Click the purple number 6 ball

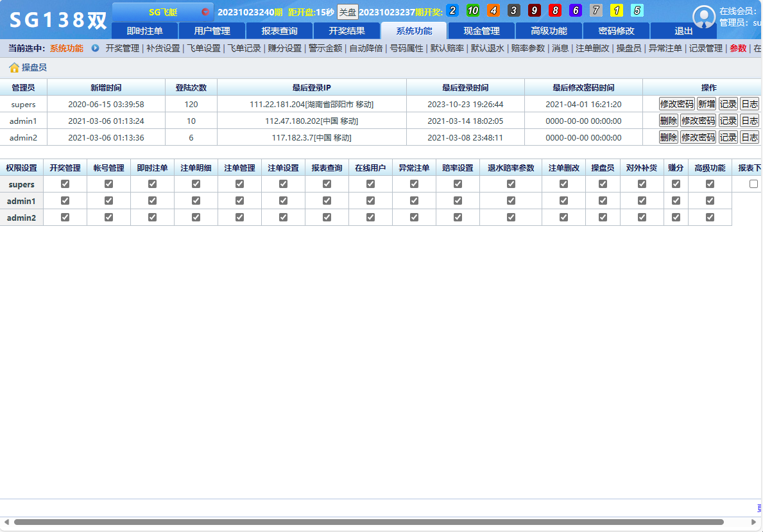575,10
